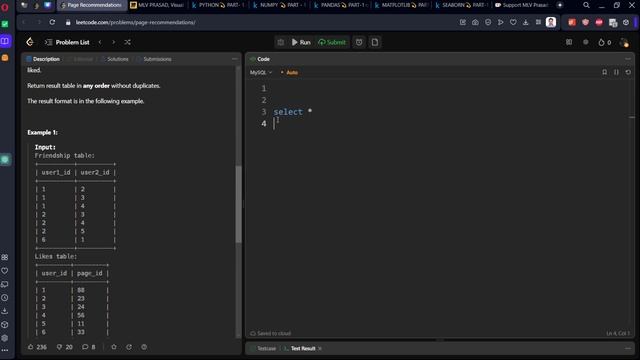The image size is (640, 360).
Task: Open browser downloads icon
Action: (526, 22)
